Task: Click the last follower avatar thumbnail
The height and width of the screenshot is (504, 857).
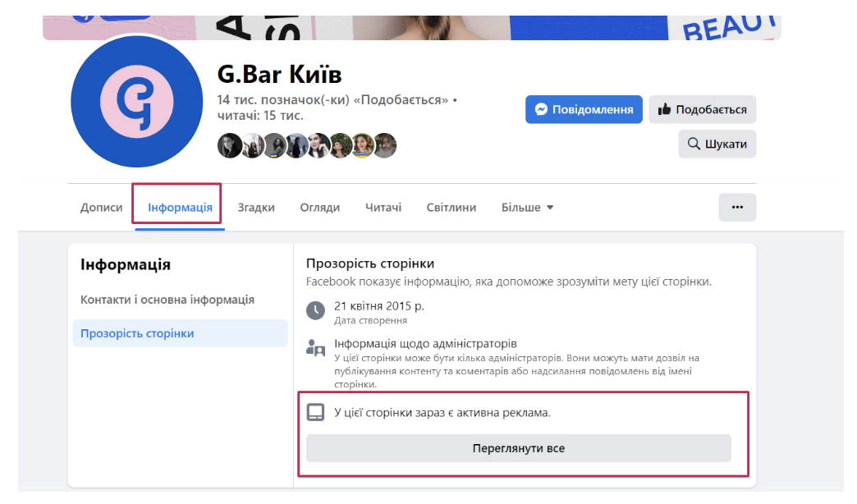Action: tap(385, 146)
